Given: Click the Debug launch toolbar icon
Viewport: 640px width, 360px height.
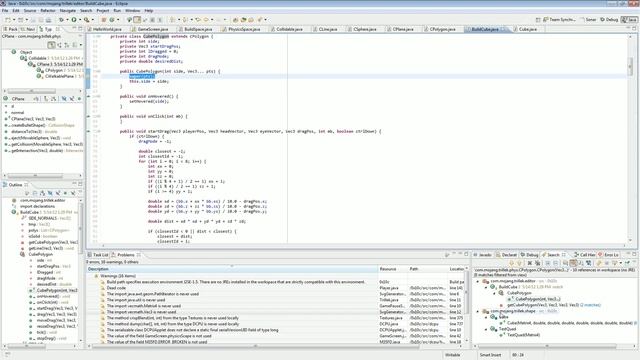Looking at the screenshot, I should click(x=61, y=20).
